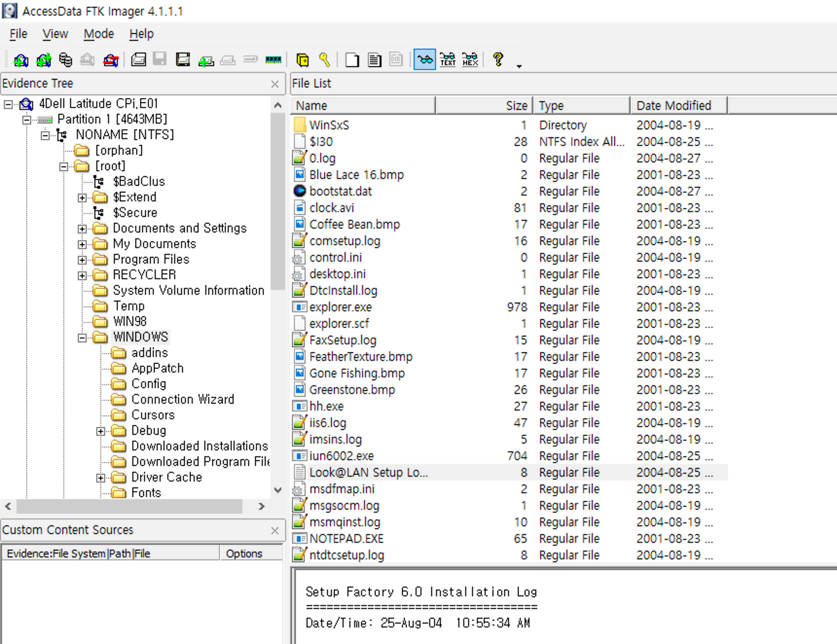Click the Options column header
837x644 pixels.
[x=251, y=554]
